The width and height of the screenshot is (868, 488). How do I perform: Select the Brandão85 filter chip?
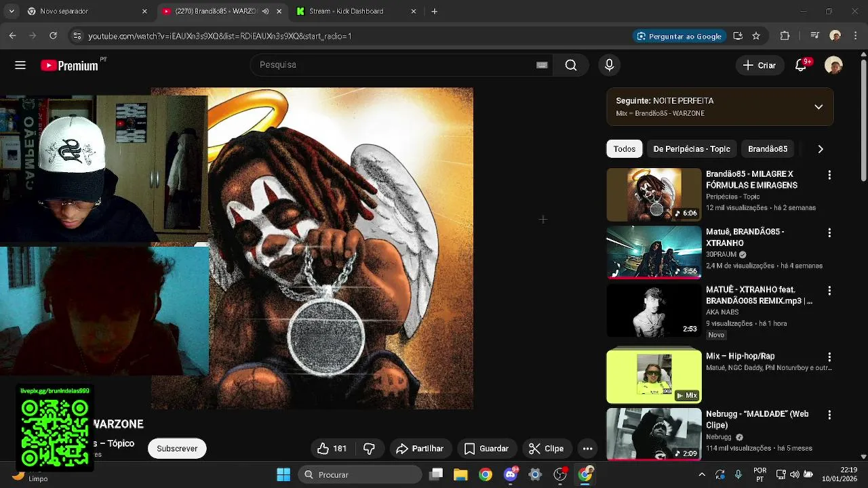[x=768, y=149]
